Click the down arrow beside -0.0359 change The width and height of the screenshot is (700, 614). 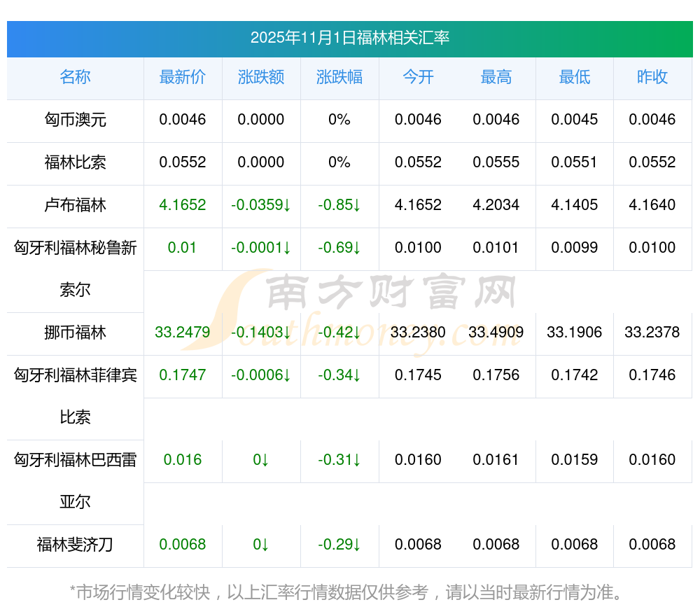coord(287,205)
